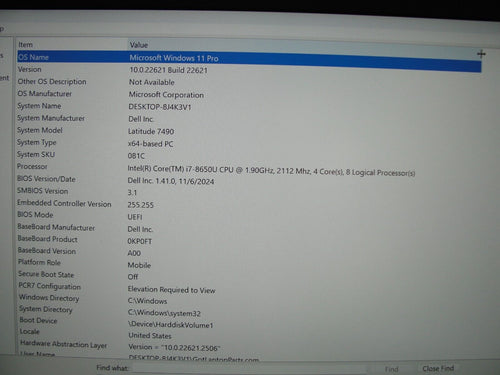
Task: Select the System Manufacturer row
Action: pos(249,119)
